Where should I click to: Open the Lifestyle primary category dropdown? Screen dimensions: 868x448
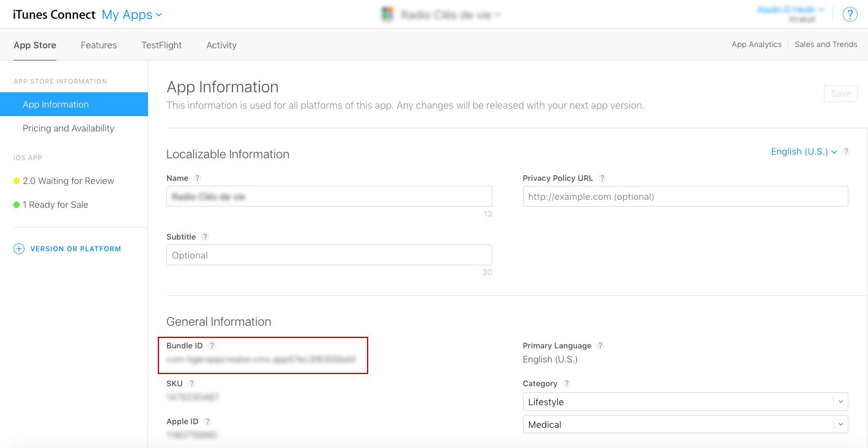click(685, 402)
